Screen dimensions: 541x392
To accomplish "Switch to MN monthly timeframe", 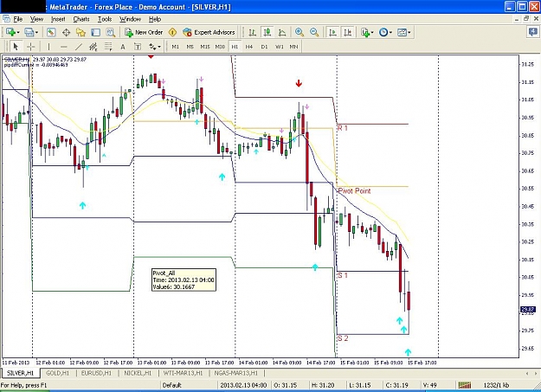I will 293,46.
